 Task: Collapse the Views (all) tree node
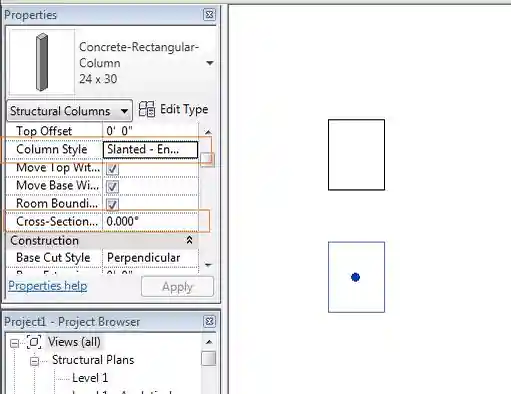[14, 343]
